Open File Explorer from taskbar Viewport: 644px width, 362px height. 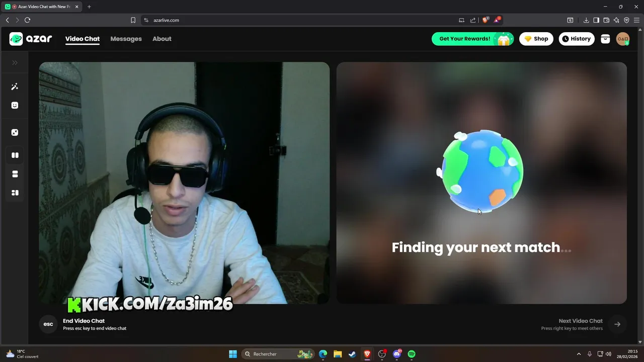pos(338,354)
